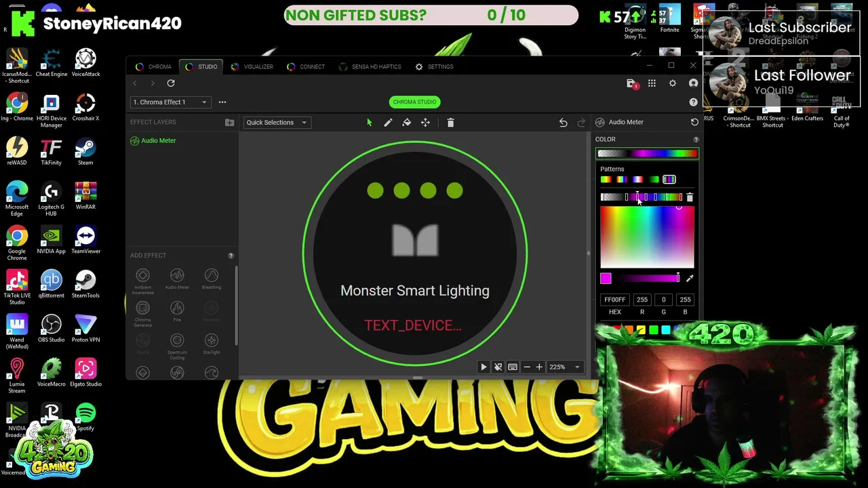Click the redo arrow
Image resolution: width=868 pixels, height=488 pixels.
pyautogui.click(x=581, y=123)
